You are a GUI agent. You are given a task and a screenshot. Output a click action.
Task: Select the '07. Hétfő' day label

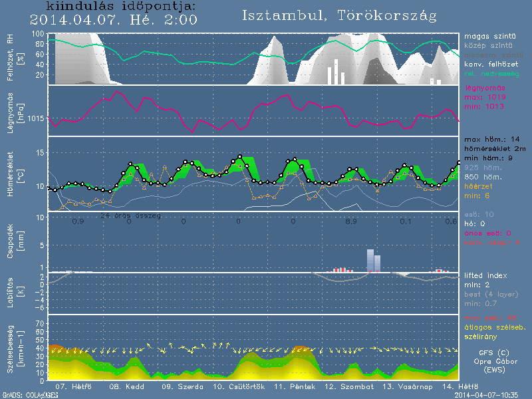(72, 386)
